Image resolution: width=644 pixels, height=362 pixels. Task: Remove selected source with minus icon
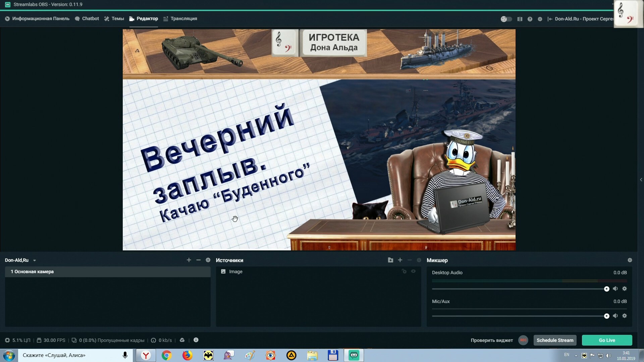[410, 260]
